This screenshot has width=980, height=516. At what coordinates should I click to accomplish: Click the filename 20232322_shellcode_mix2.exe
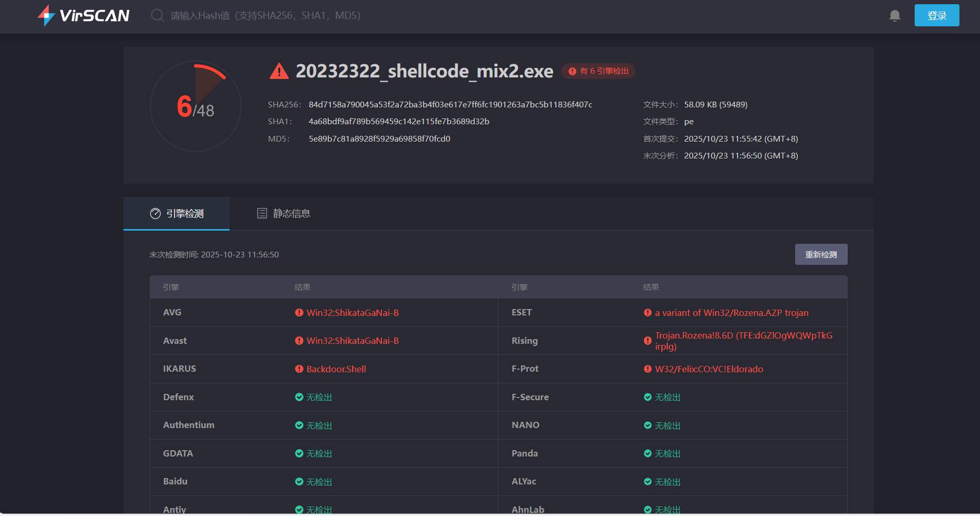point(425,71)
